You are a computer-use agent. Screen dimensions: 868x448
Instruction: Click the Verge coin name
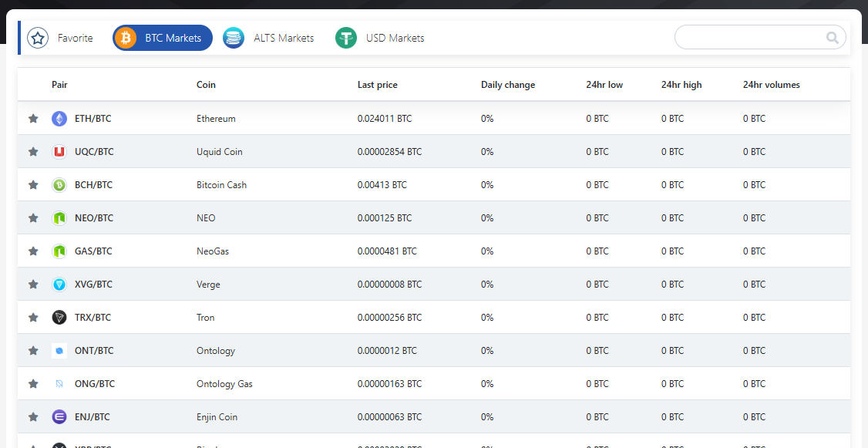(208, 285)
